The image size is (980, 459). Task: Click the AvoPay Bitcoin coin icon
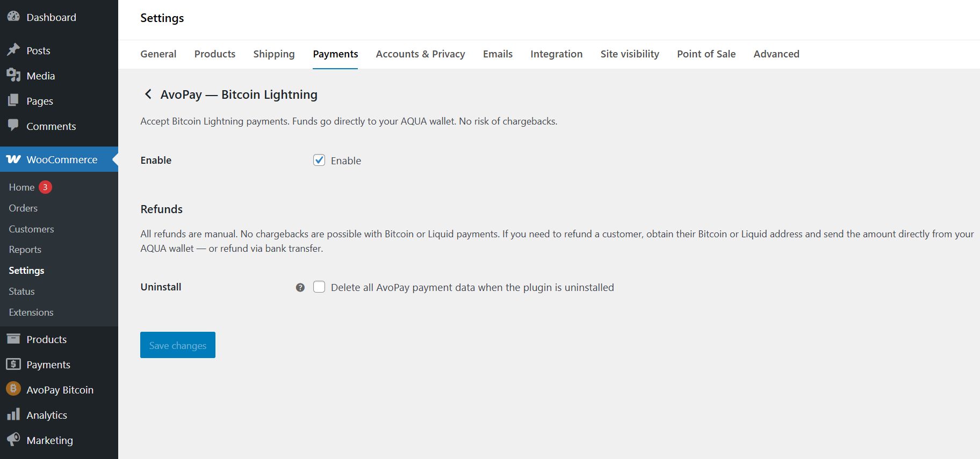pyautogui.click(x=13, y=389)
